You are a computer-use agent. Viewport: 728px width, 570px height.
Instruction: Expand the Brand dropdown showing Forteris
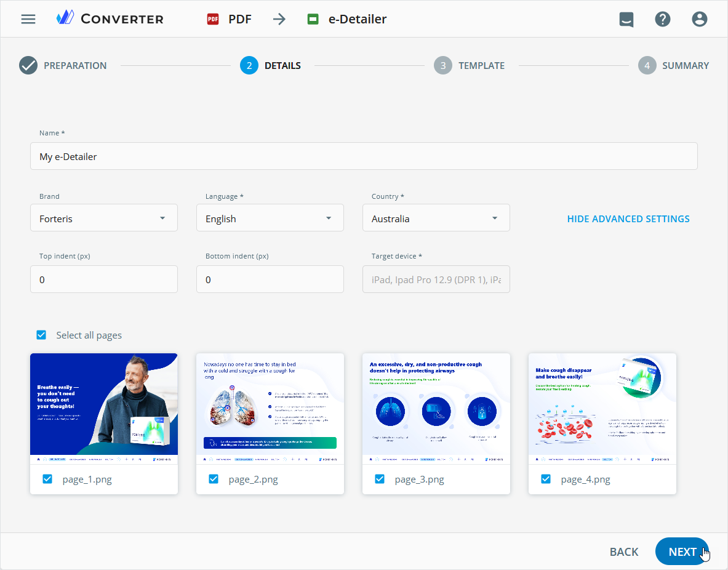(x=103, y=219)
